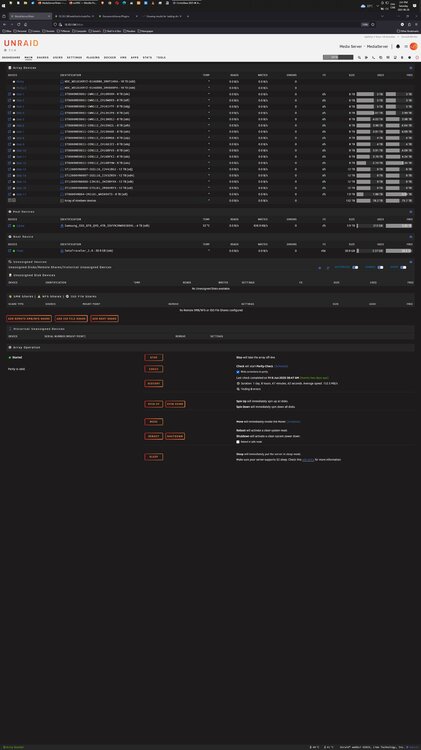Viewport: 421px width, 750px height.
Task: Switch to the Docker tab
Action: pyautogui.click(x=110, y=57)
